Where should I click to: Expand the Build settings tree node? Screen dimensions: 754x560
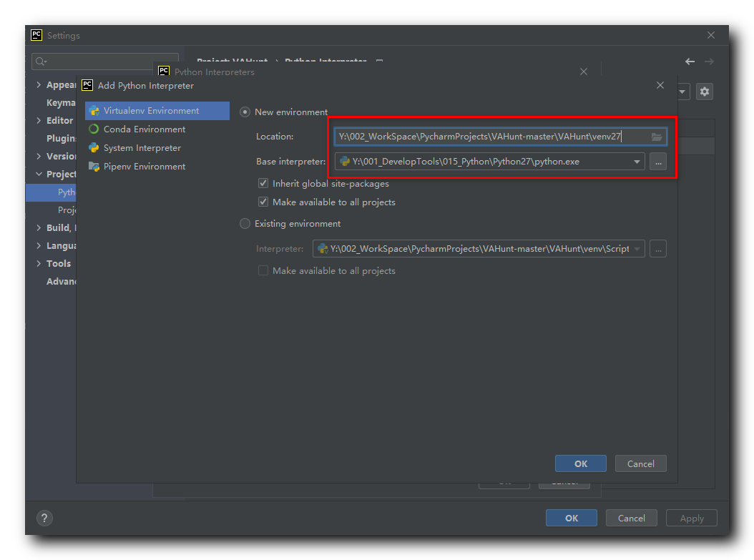point(39,227)
